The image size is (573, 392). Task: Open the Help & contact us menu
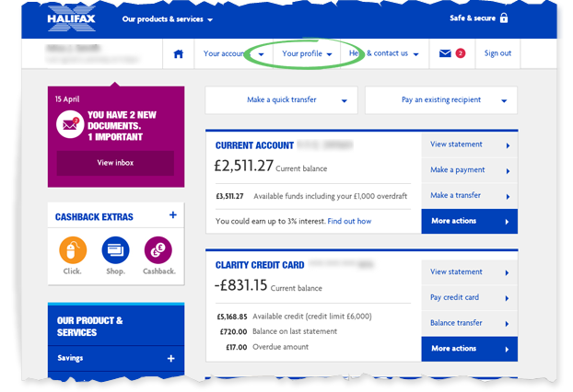tap(384, 53)
